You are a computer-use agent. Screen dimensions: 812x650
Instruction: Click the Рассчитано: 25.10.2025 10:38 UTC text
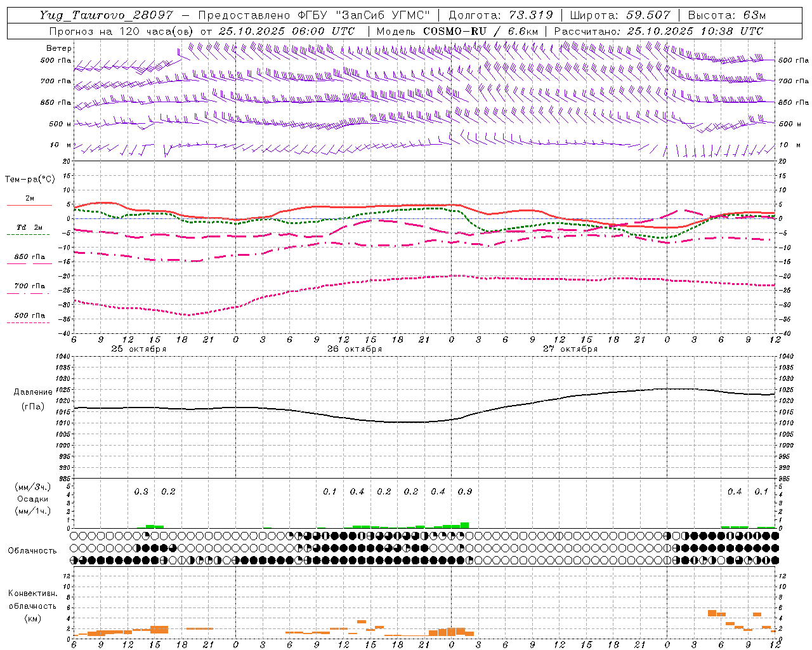click(658, 31)
